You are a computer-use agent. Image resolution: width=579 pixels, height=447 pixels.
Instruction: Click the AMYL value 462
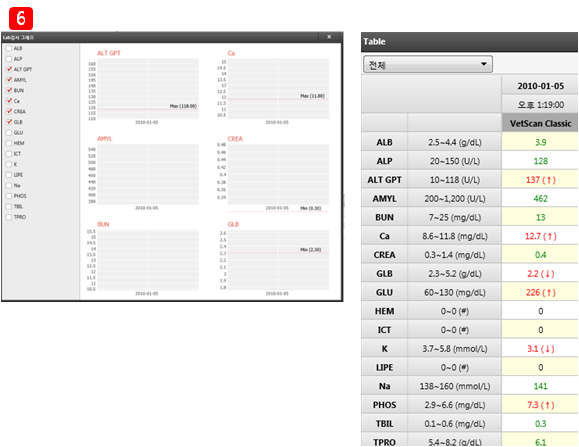[540, 199]
